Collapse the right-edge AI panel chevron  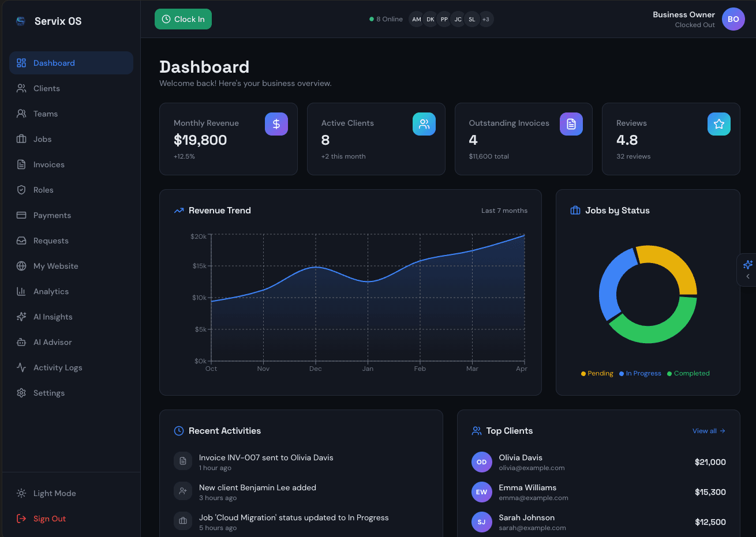(748, 276)
